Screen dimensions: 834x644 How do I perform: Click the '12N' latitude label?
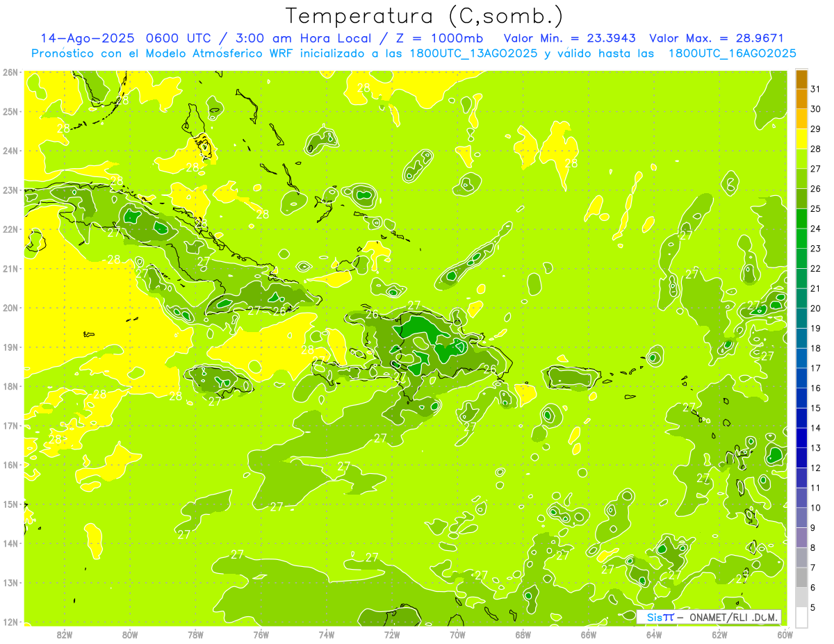click(10, 622)
